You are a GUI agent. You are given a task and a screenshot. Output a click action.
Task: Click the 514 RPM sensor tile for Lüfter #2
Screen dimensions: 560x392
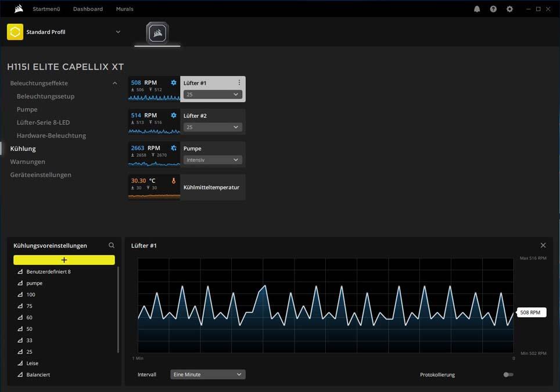click(x=154, y=122)
